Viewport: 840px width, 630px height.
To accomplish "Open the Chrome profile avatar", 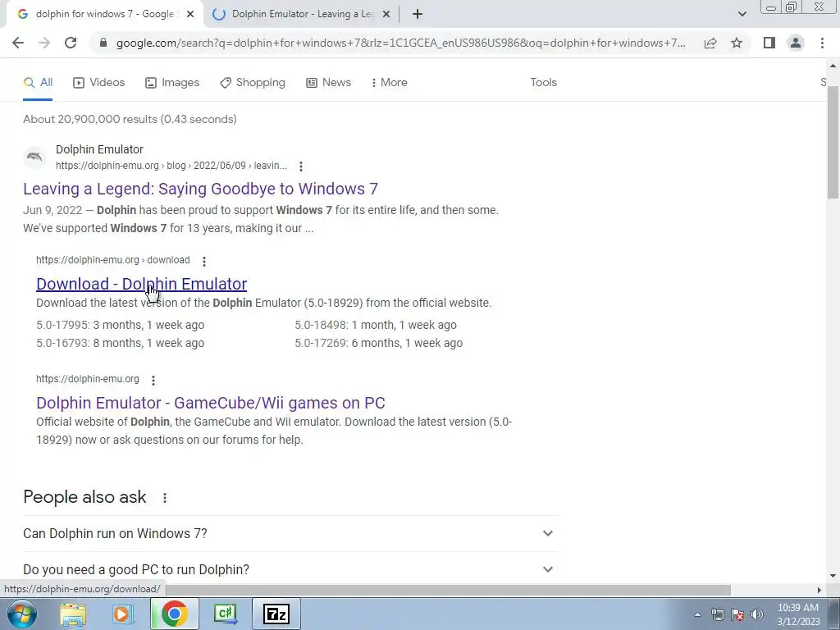I will tap(796, 43).
